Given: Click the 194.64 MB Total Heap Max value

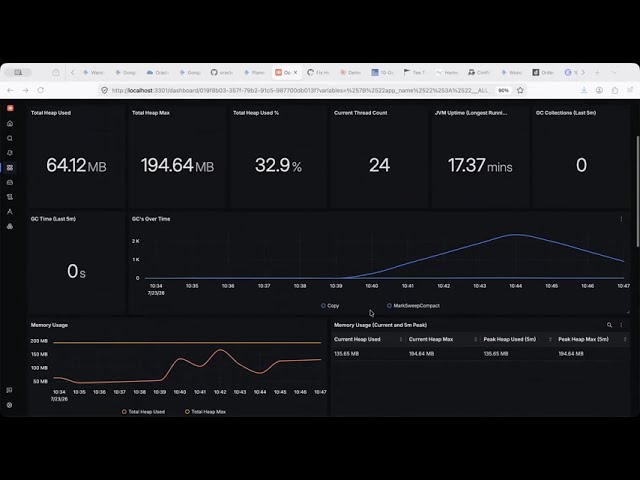Looking at the screenshot, I should 177,165.
